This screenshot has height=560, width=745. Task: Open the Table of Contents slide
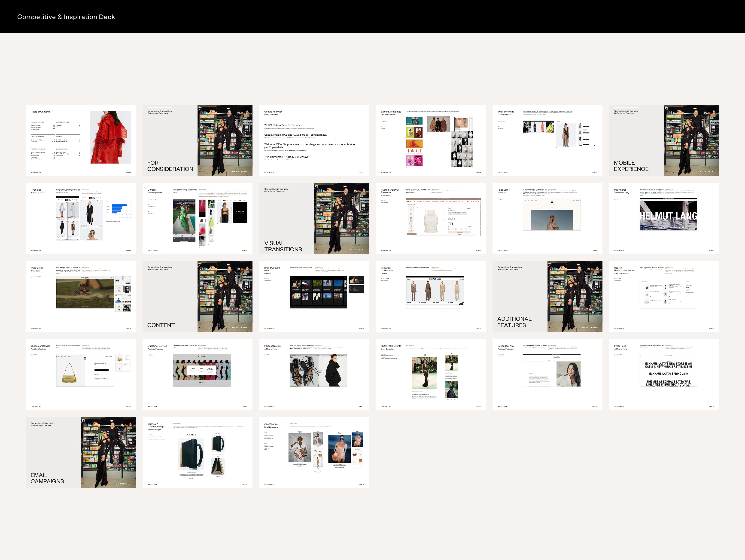tap(81, 140)
